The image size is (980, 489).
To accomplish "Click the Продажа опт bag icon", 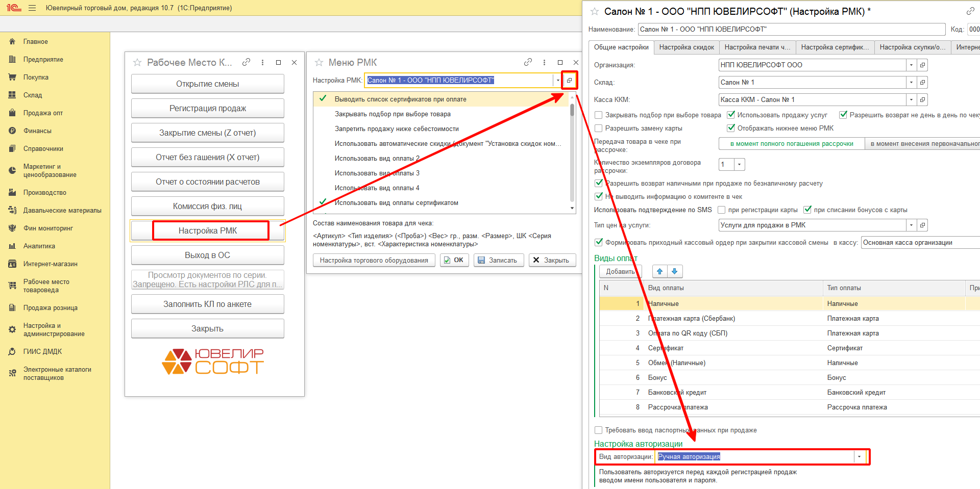I will coord(12,113).
